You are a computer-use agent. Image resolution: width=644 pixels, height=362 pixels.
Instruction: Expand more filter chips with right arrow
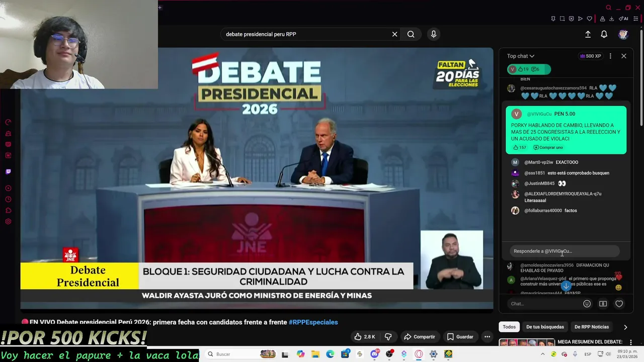click(625, 327)
